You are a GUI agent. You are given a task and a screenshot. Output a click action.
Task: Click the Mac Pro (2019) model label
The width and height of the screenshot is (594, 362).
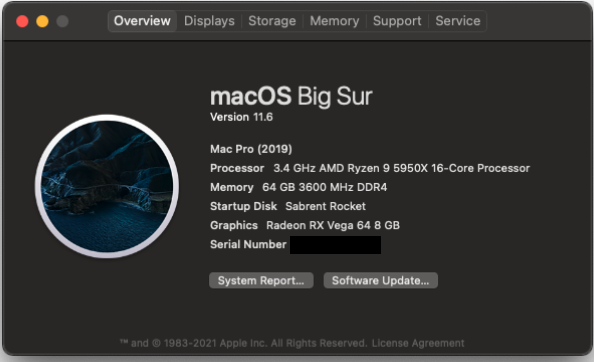pyautogui.click(x=251, y=149)
